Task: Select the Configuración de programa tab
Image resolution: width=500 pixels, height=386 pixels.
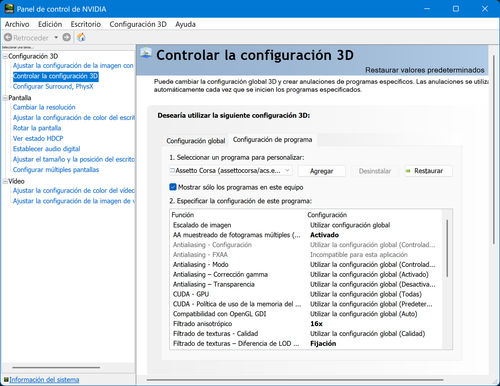Action: (x=273, y=140)
